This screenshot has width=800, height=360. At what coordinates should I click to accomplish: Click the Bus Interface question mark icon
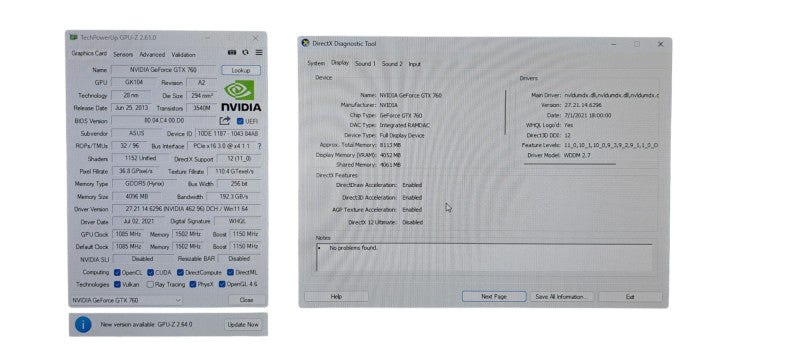pyautogui.click(x=259, y=146)
